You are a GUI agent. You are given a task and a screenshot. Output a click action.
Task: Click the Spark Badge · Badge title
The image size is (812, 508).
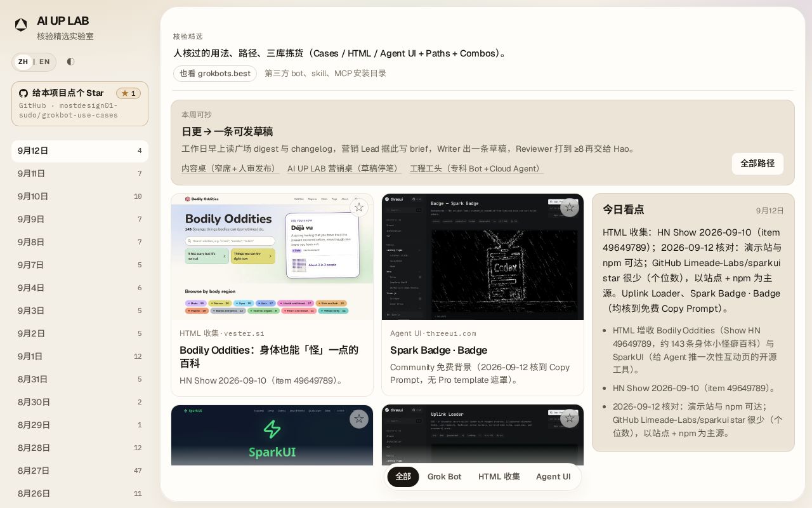pyautogui.click(x=439, y=351)
